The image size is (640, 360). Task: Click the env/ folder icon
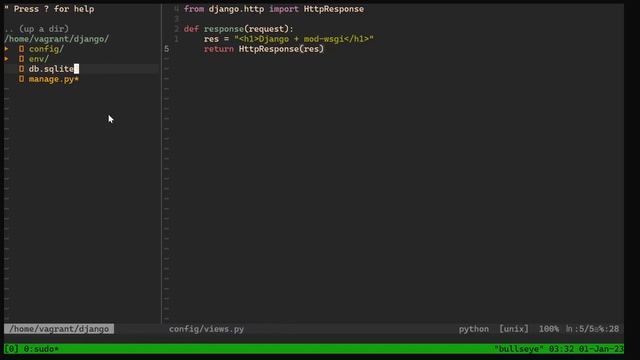pos(21,59)
